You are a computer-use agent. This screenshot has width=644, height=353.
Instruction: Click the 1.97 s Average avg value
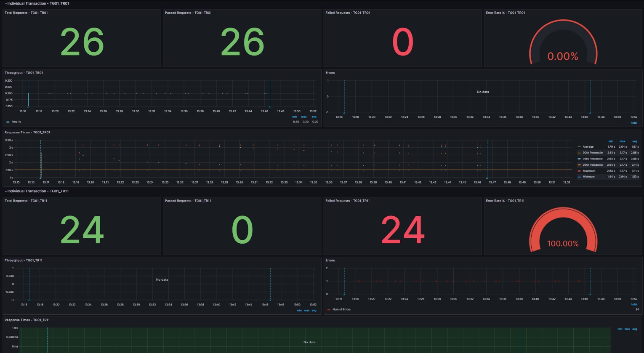635,147
